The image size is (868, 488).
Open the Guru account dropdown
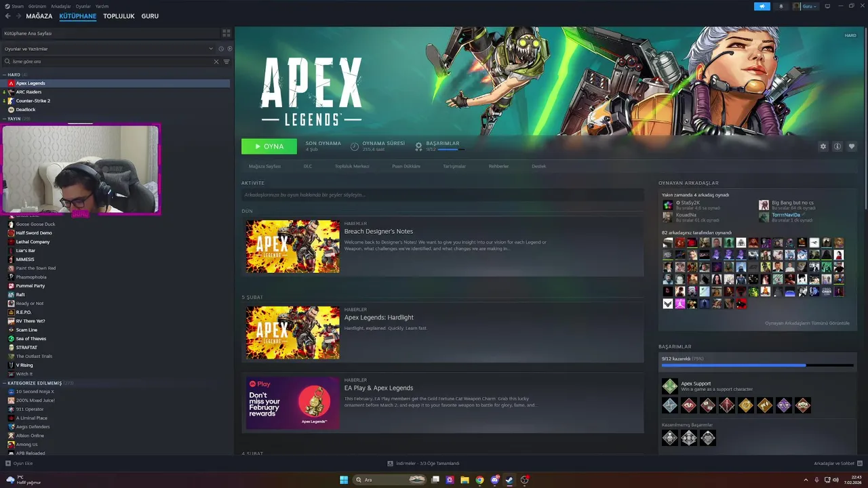(x=806, y=6)
